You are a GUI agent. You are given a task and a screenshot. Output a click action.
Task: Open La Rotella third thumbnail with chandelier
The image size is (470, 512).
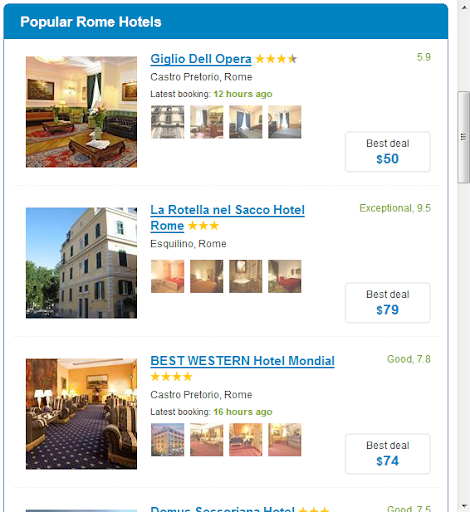click(246, 277)
